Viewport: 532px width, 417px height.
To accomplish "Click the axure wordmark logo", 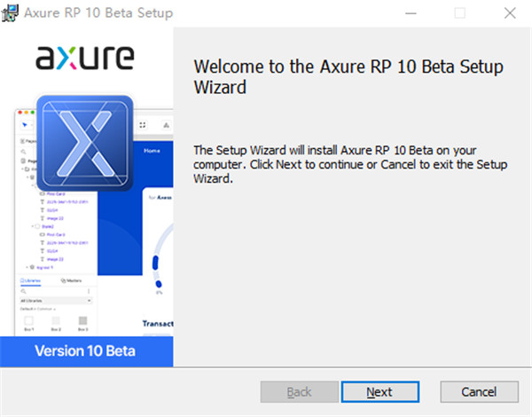I will coord(85,58).
